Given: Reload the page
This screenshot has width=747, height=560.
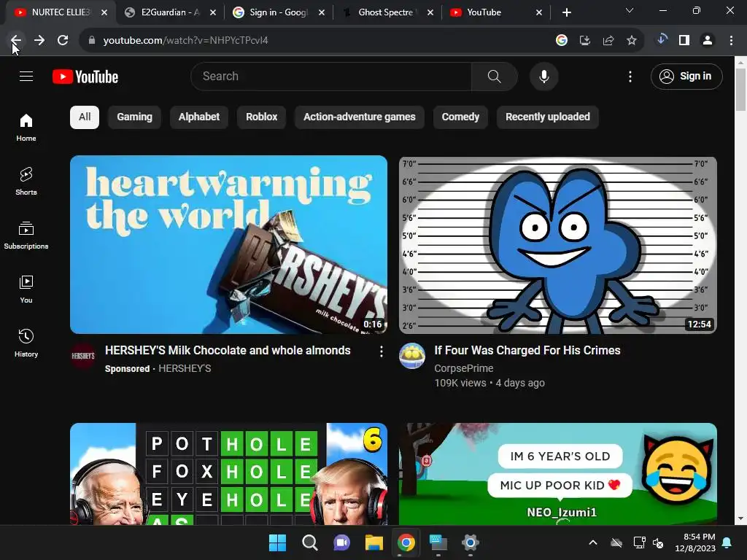Looking at the screenshot, I should [63, 41].
